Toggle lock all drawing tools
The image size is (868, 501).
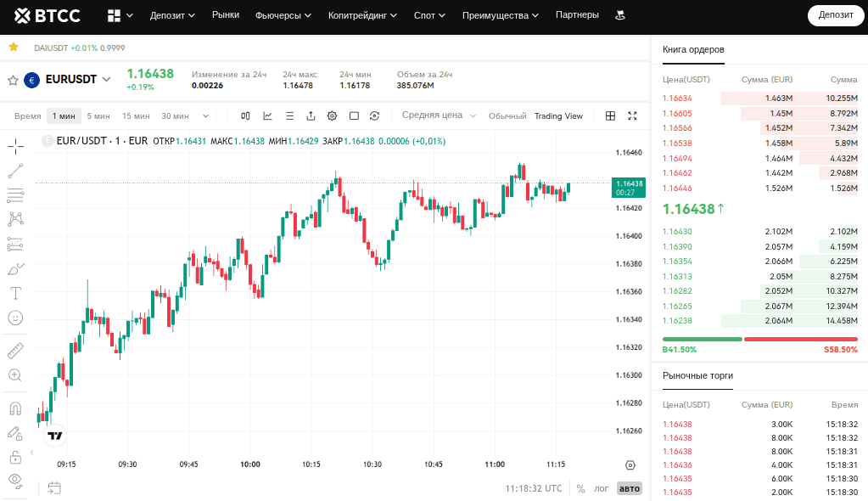[15, 458]
